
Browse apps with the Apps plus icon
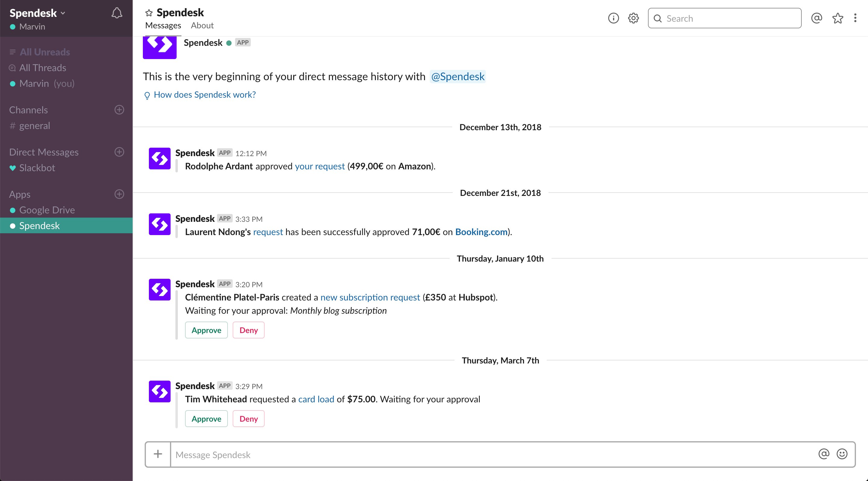pyautogui.click(x=119, y=194)
